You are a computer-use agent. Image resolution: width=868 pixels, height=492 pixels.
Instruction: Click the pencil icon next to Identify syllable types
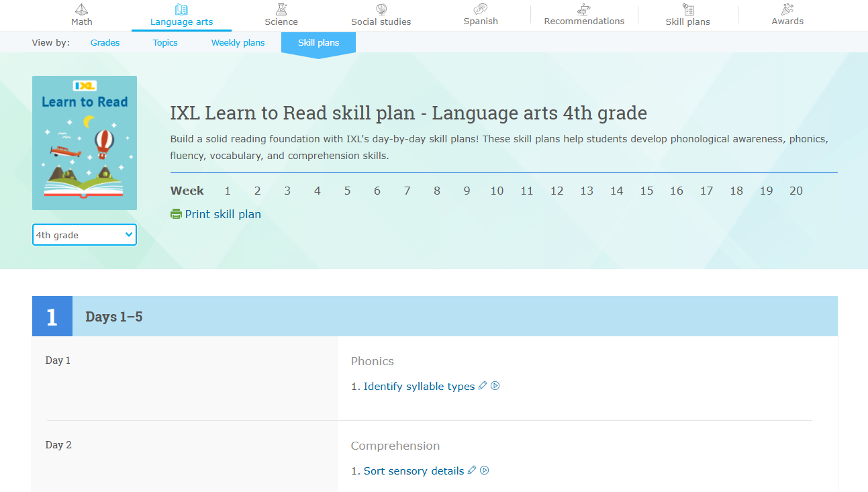(483, 385)
